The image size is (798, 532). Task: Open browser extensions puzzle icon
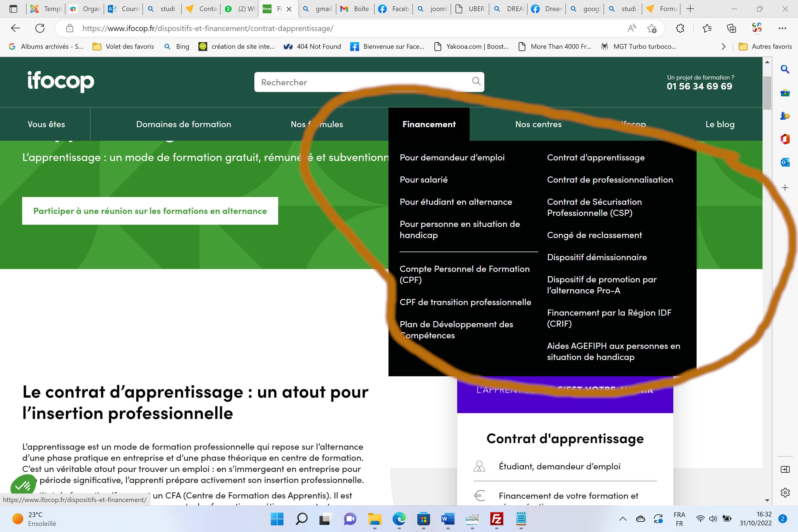tap(680, 28)
